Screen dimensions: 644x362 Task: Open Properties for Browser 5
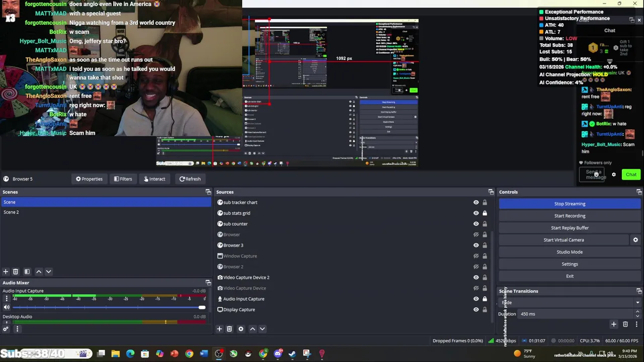(x=89, y=179)
